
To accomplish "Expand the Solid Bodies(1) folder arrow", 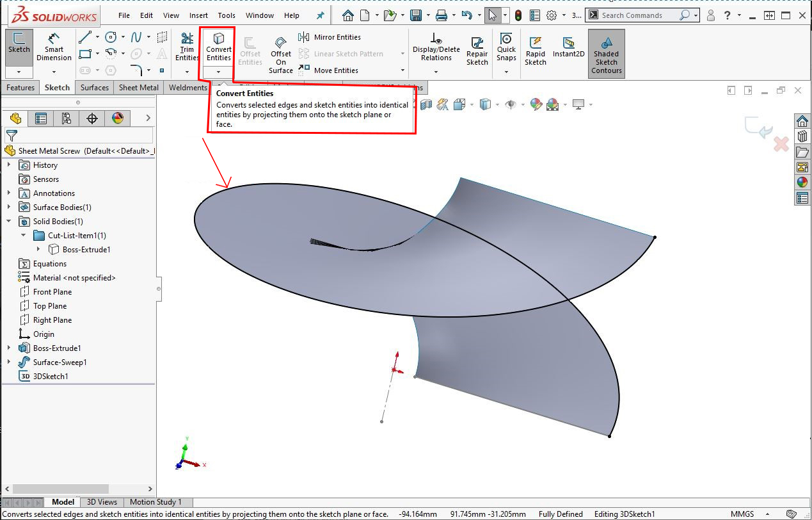I will click(x=9, y=222).
